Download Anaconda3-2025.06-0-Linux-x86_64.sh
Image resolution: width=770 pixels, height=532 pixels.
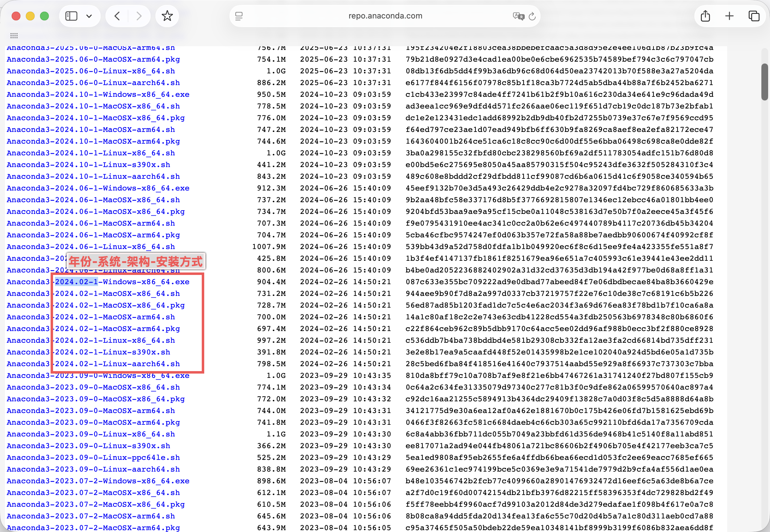coord(91,71)
